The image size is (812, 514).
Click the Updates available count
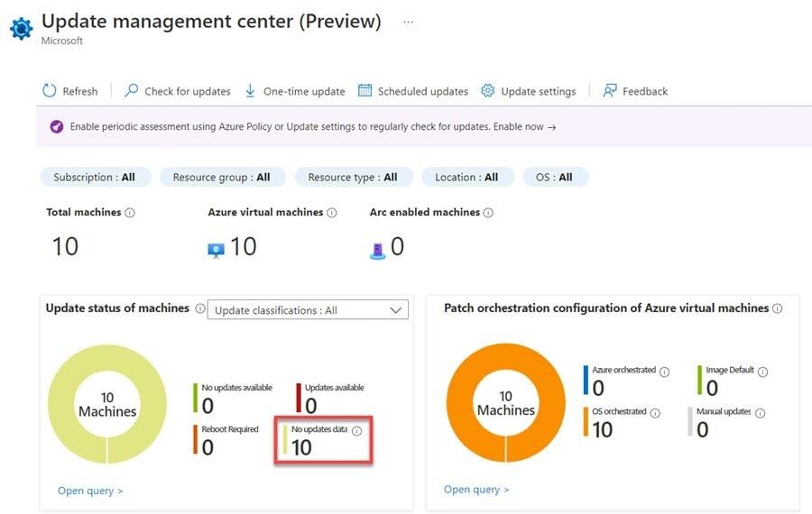point(310,407)
